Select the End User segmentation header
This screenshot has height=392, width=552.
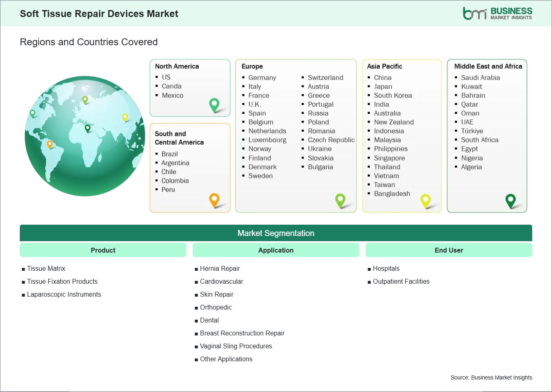point(449,250)
